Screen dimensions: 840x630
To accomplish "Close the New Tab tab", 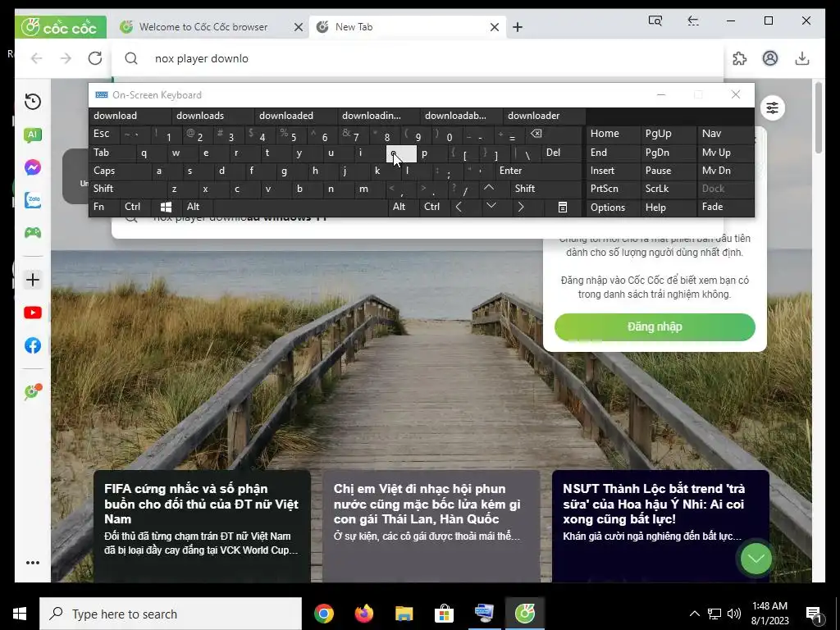I will [x=495, y=27].
